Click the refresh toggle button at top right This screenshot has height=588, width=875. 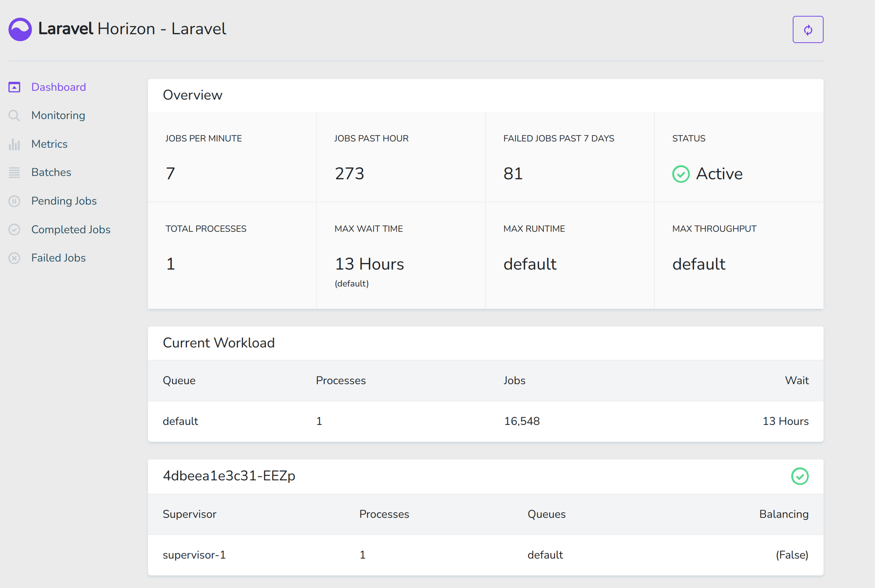[x=808, y=29]
